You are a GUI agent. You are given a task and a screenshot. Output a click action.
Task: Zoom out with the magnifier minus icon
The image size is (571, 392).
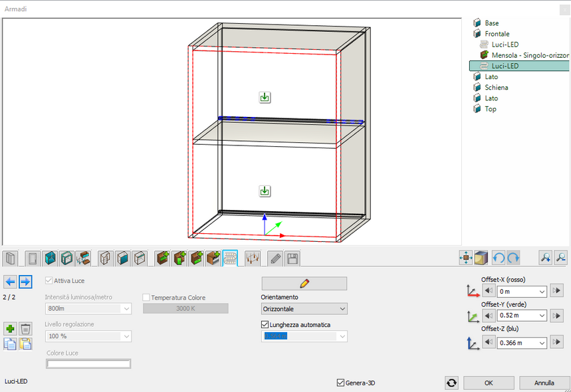click(561, 258)
